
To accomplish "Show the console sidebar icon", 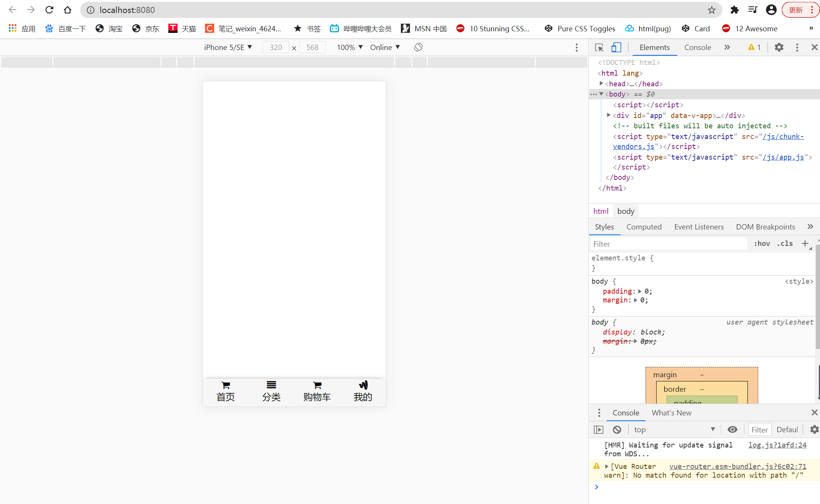I will [x=599, y=430].
